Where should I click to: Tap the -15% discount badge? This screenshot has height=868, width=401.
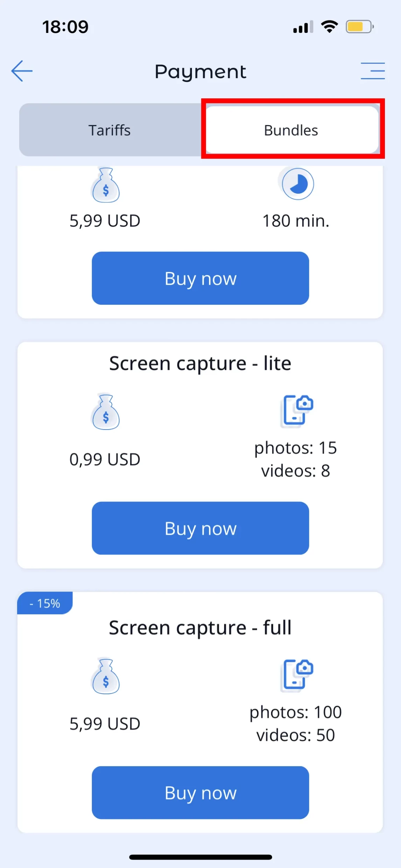coord(45,603)
